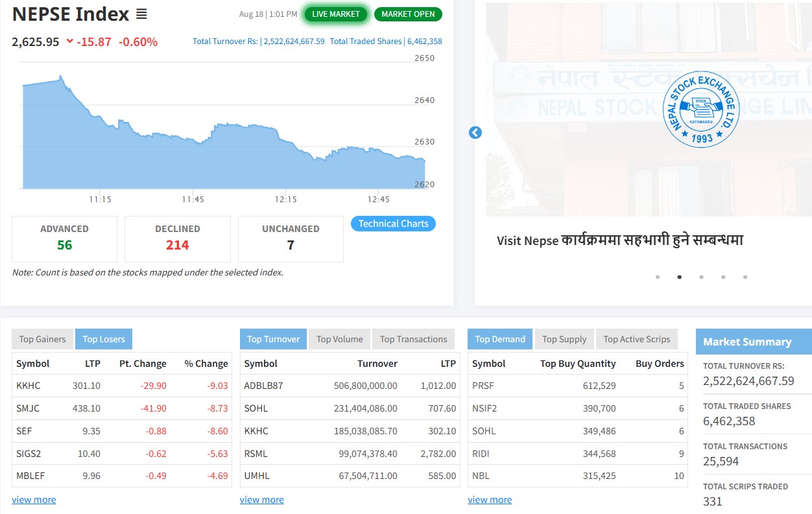Click the KKHC symbol in Top Turnover
The image size is (812, 514).
click(x=256, y=431)
